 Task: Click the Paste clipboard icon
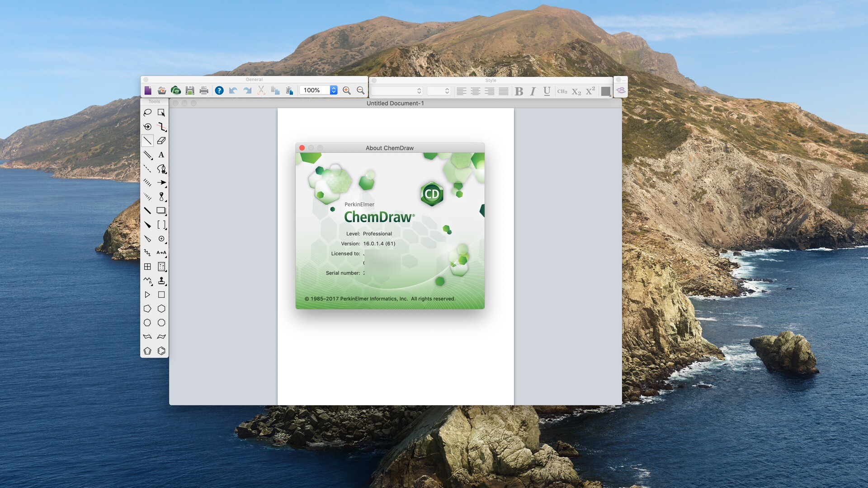click(x=289, y=90)
